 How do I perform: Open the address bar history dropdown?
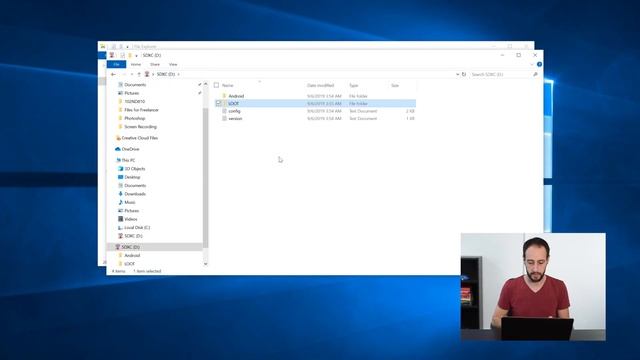point(457,74)
